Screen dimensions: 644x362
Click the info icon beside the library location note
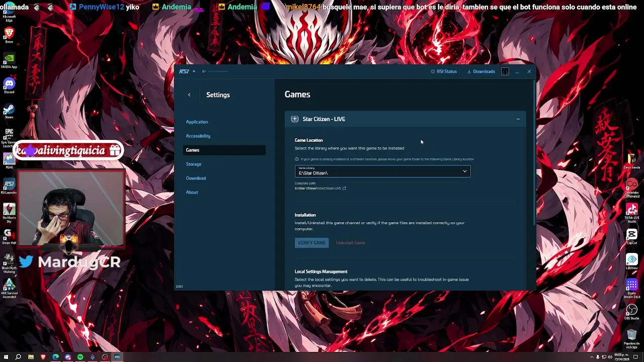297,159
